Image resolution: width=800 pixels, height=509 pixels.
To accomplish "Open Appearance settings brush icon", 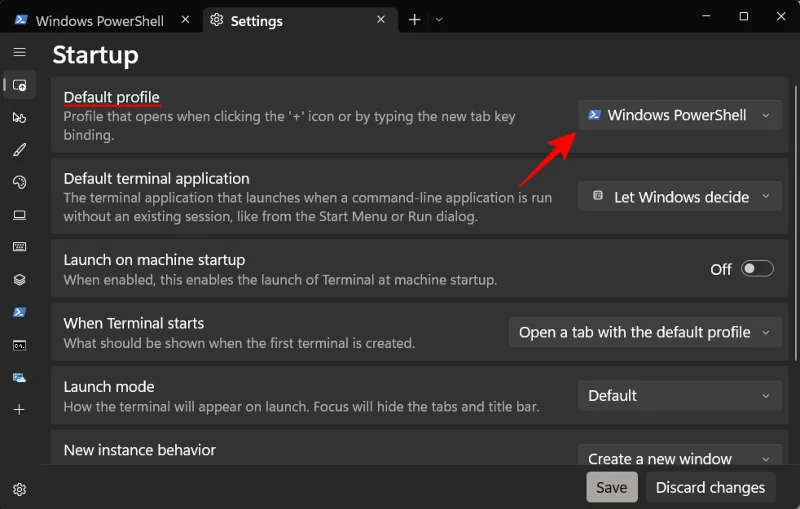I will click(x=19, y=150).
